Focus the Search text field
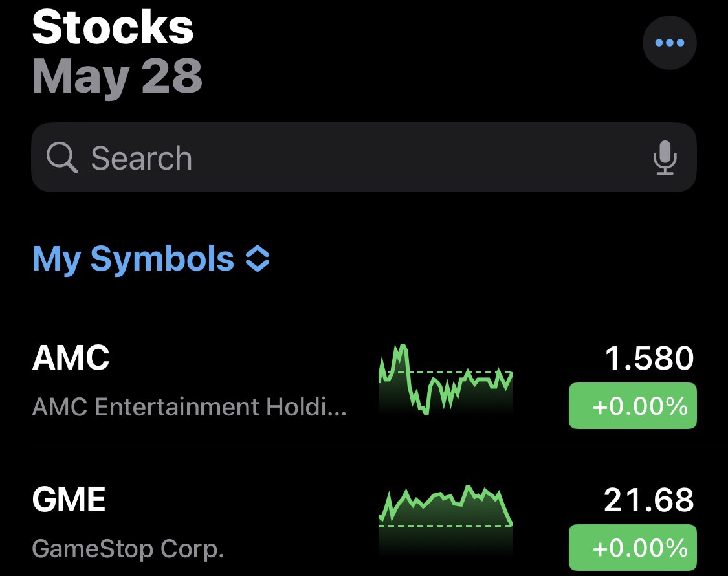Viewport: 728px width, 576px height. click(364, 157)
